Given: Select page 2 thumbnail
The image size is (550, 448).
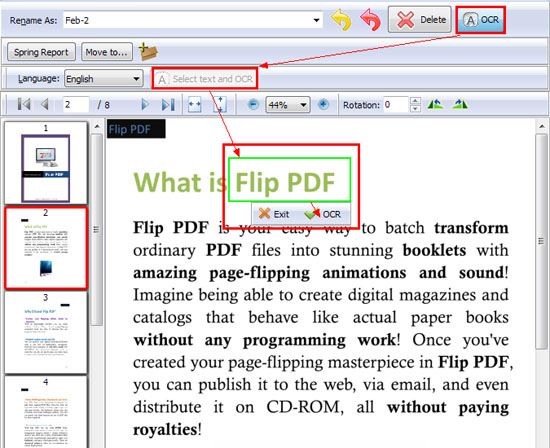Looking at the screenshot, I should 46,248.
